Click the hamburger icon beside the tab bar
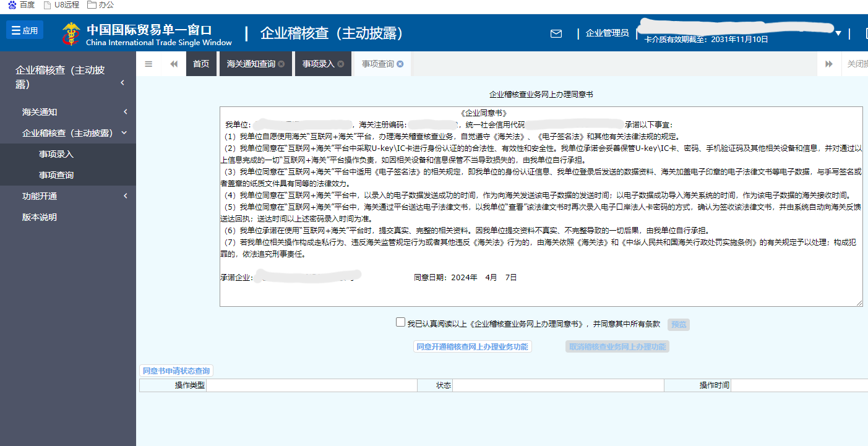 148,63
